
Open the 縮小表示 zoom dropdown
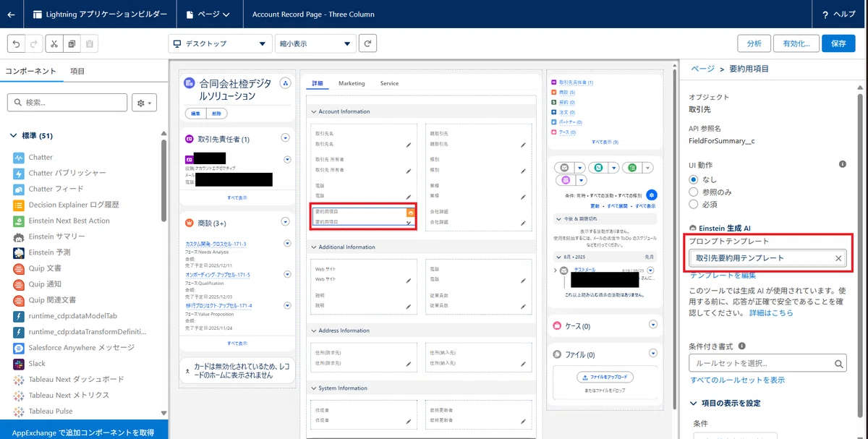(315, 43)
